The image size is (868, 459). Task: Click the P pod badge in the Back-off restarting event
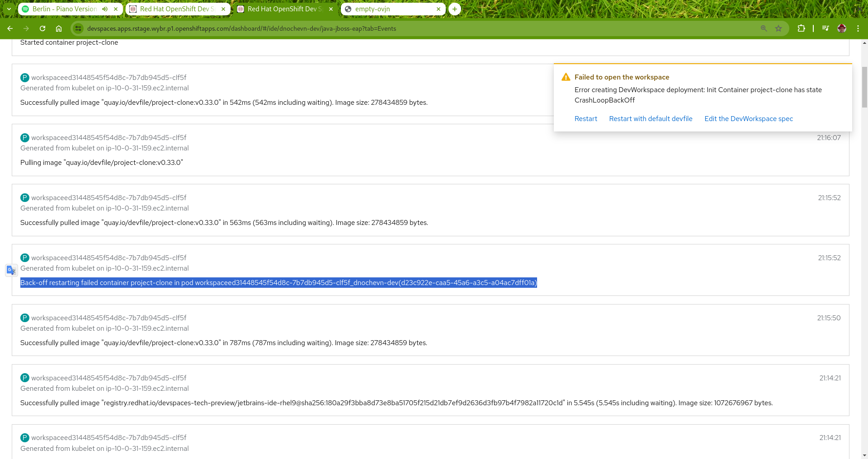point(25,258)
